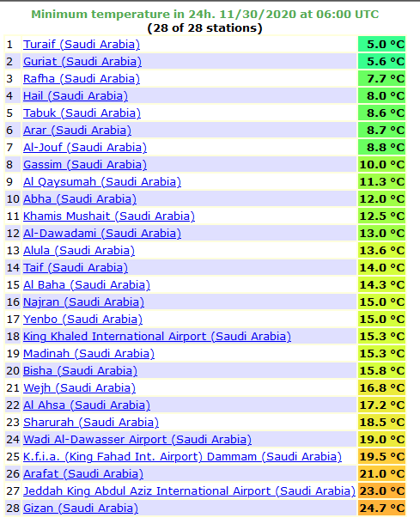
Task: Open the Wejh (Saudi Arabia) link
Action: click(79, 388)
